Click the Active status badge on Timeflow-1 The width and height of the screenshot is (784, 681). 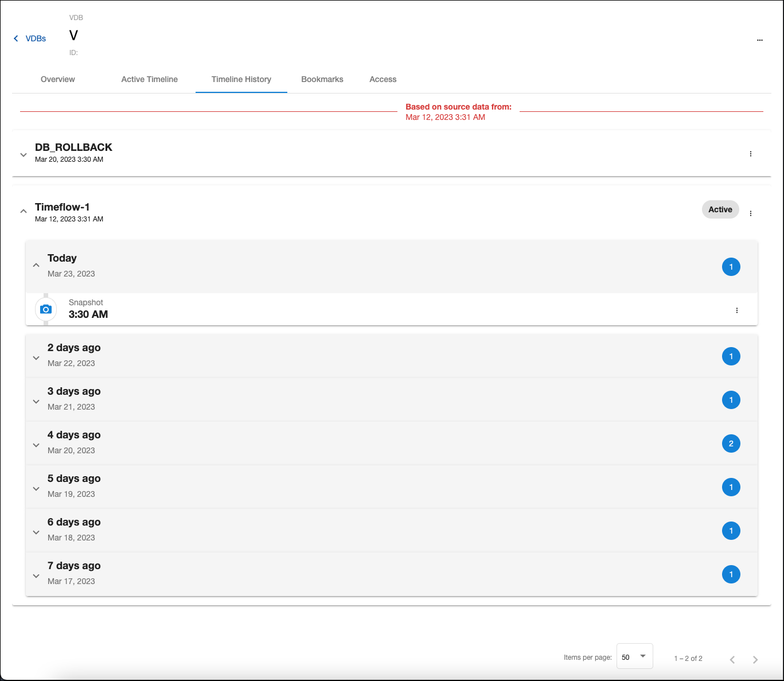(720, 209)
